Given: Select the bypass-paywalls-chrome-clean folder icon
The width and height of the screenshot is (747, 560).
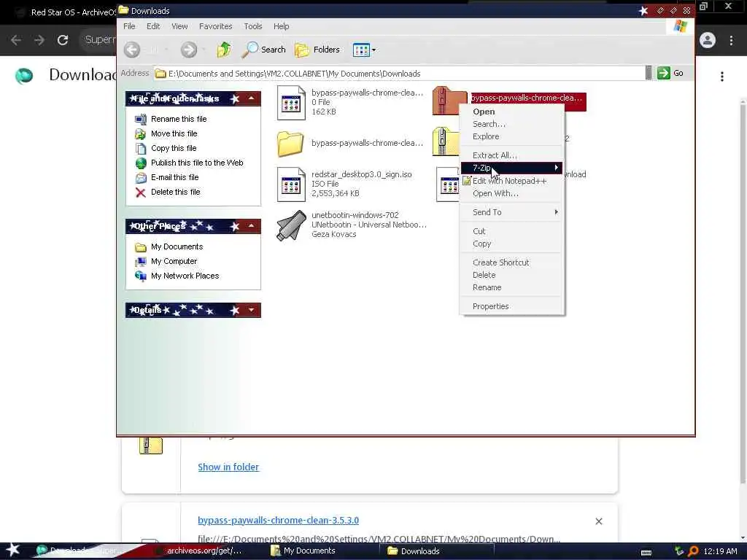Looking at the screenshot, I should [290, 144].
